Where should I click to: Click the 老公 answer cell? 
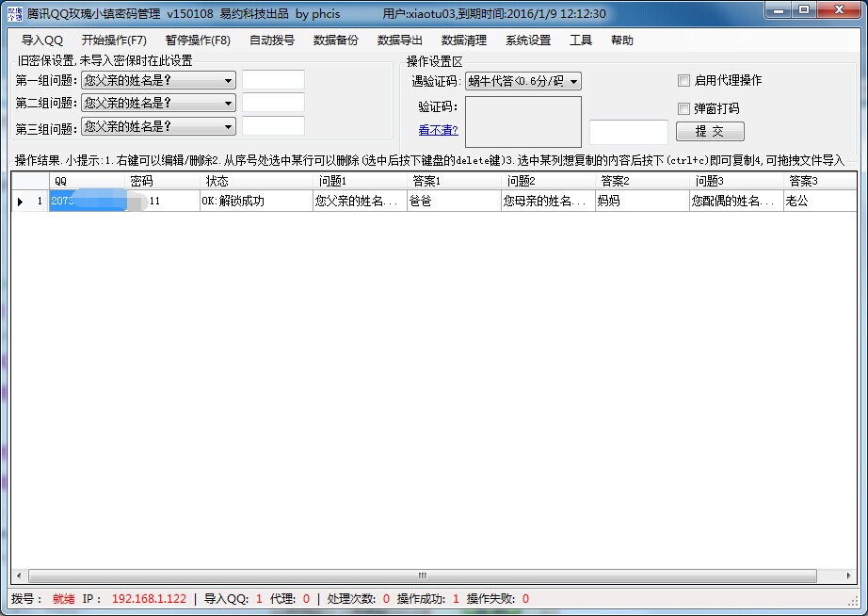820,201
